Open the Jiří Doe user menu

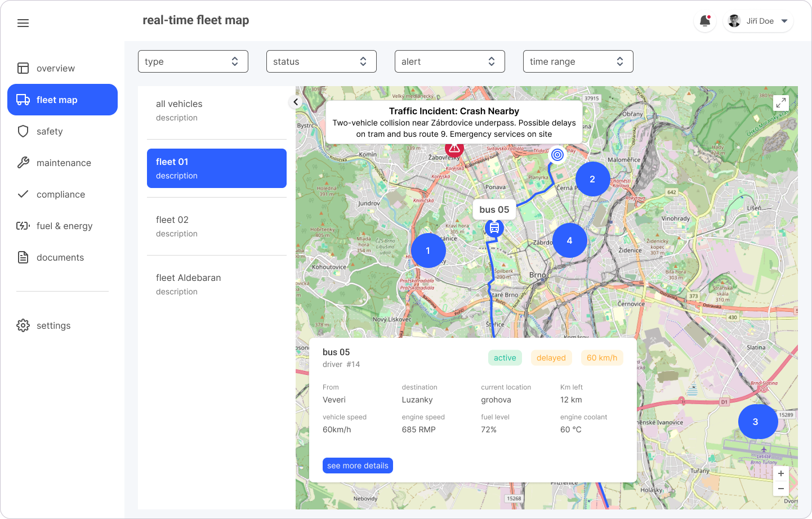pyautogui.click(x=759, y=21)
